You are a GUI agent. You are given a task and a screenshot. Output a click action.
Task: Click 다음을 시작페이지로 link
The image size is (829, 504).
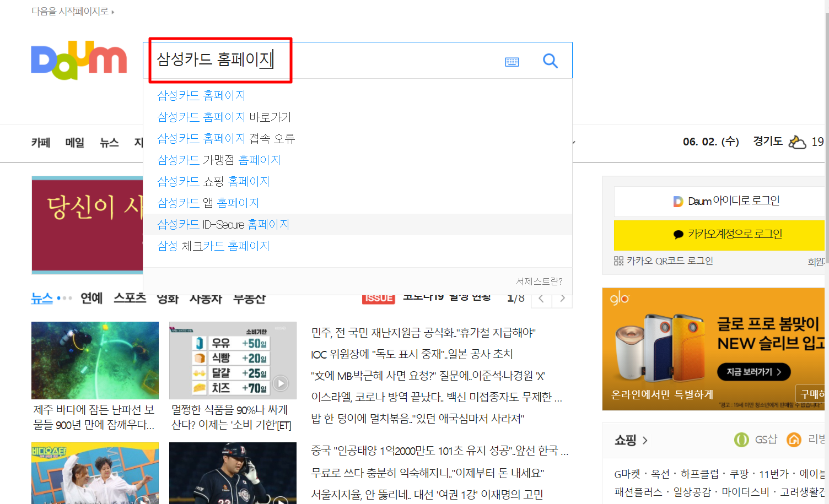[x=73, y=11]
